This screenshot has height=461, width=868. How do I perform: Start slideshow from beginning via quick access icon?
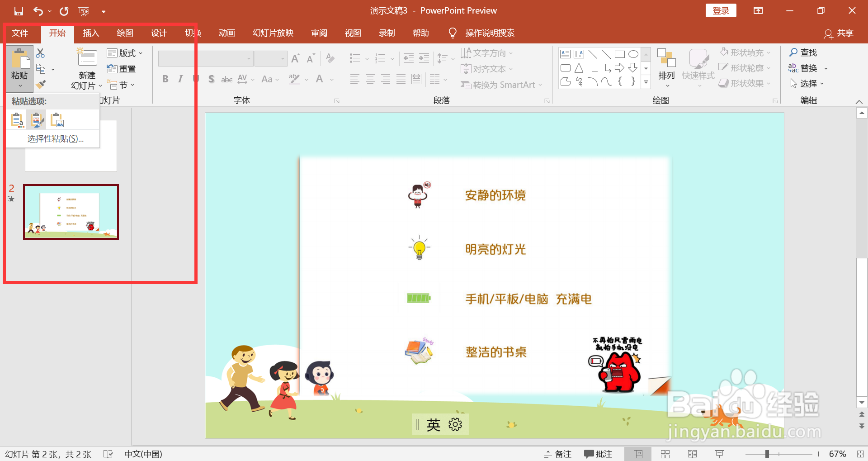(84, 11)
